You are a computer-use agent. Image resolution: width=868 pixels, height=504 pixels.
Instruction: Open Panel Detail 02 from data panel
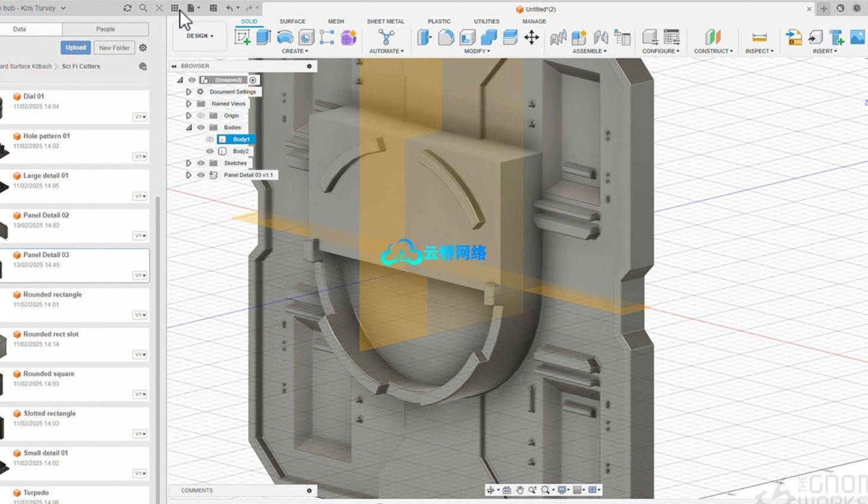46,215
